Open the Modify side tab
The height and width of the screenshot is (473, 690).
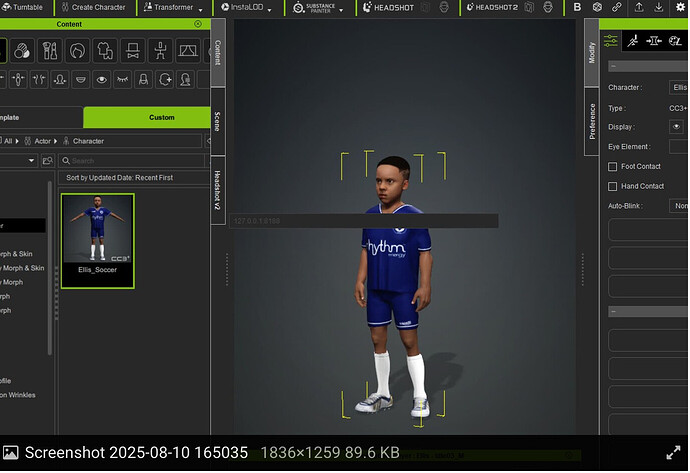(591, 52)
